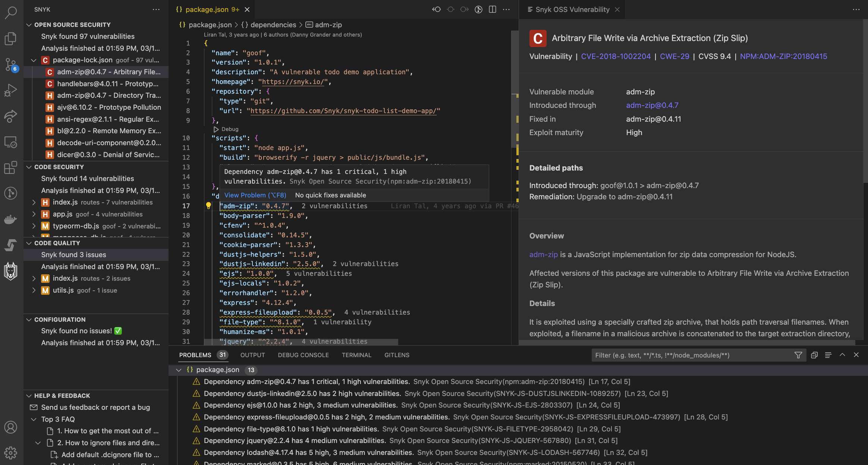Click the Toggle File Blame icon in editor toolbar
868x465 pixels.
(x=478, y=9)
